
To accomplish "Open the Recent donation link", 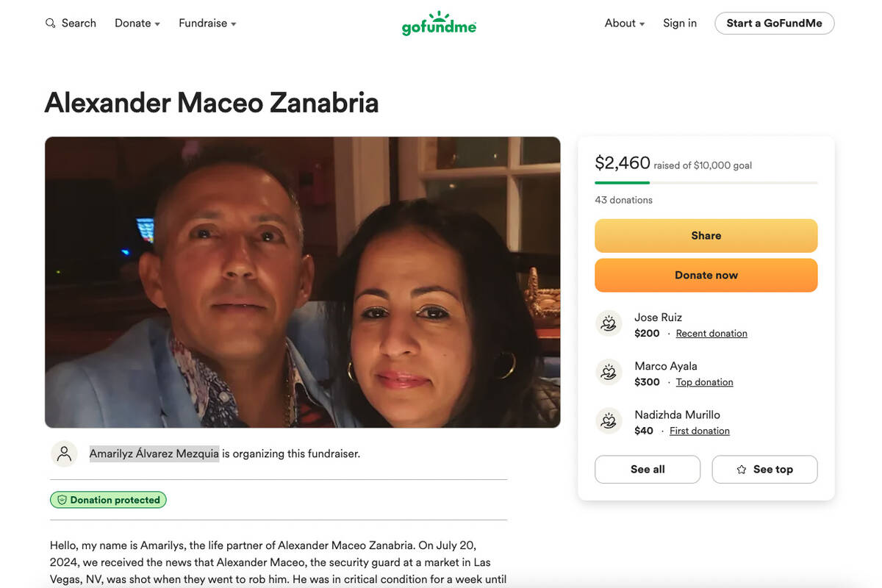I will click(711, 334).
